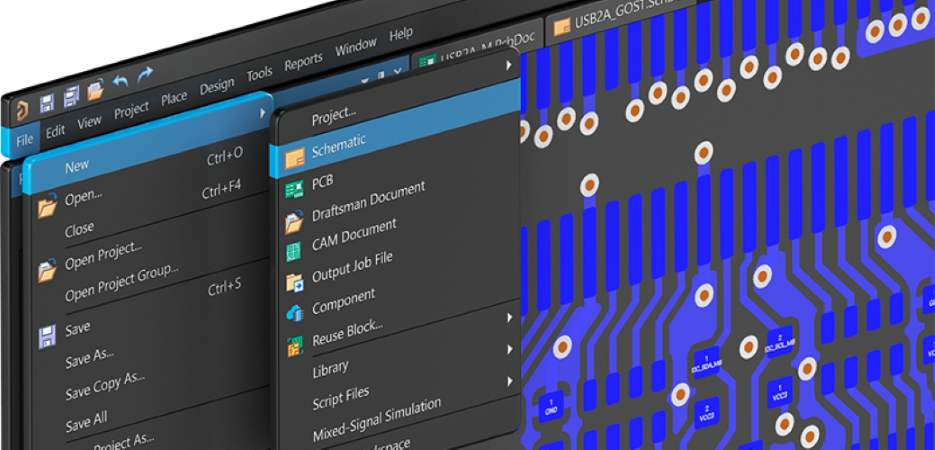Click the Redo arrow icon
Screen dimensions: 935x450
click(x=146, y=75)
